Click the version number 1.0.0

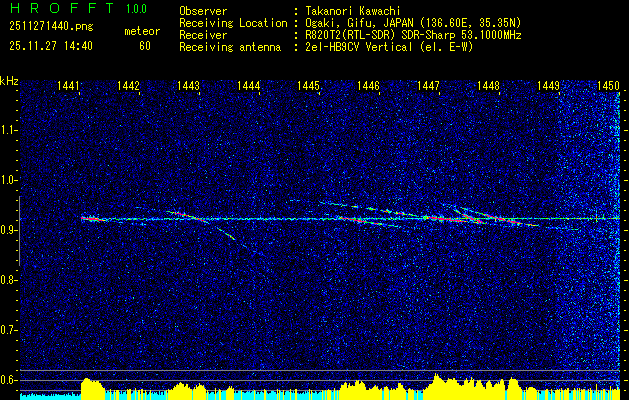pos(136,9)
